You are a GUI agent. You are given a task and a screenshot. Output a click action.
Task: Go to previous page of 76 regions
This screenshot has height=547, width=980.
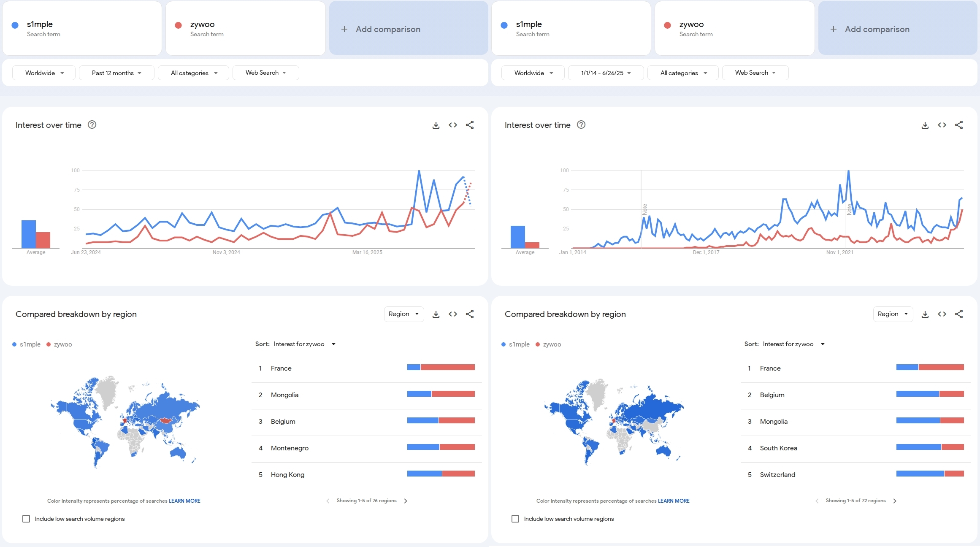coord(328,501)
